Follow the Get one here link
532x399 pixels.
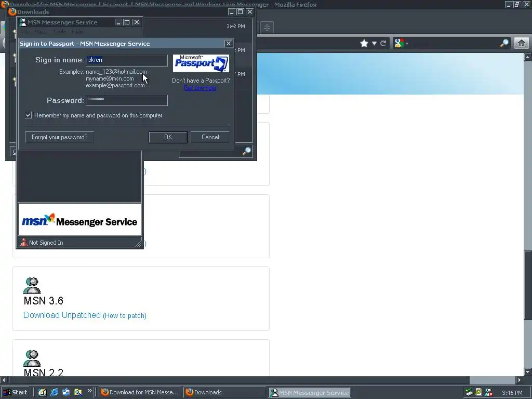[200, 88]
